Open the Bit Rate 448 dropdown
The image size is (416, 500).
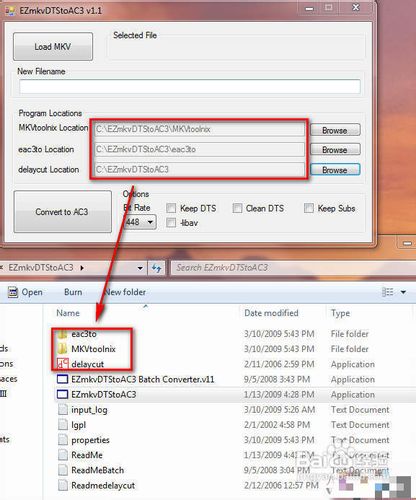(x=140, y=222)
